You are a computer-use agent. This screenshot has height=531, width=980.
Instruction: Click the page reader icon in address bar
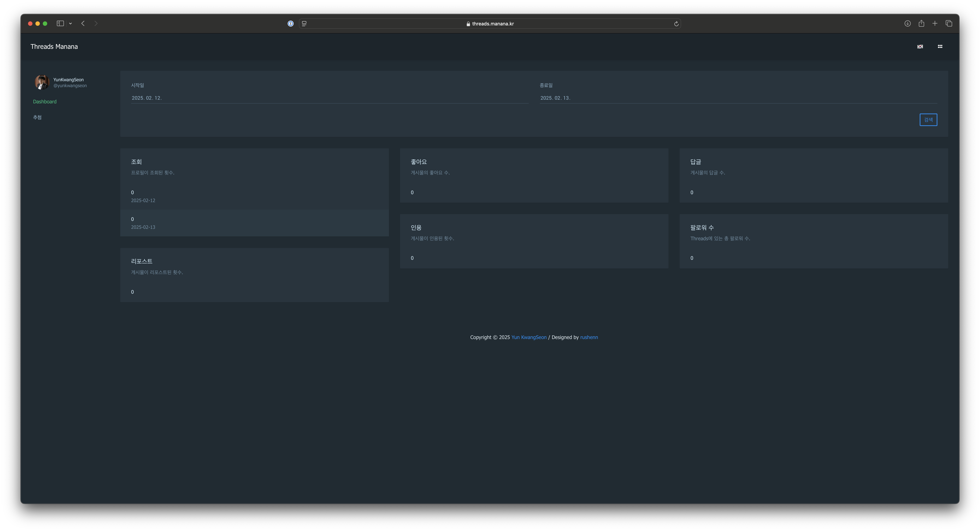pos(304,24)
